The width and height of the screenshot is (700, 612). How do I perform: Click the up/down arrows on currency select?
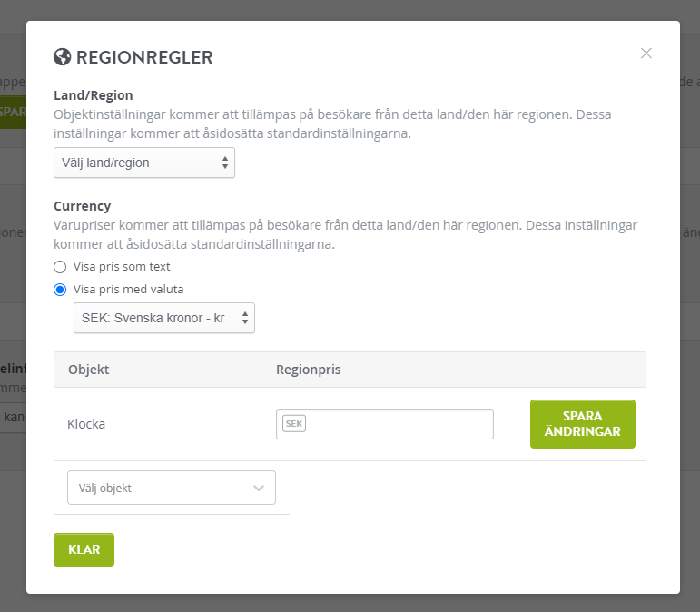pyautogui.click(x=245, y=318)
